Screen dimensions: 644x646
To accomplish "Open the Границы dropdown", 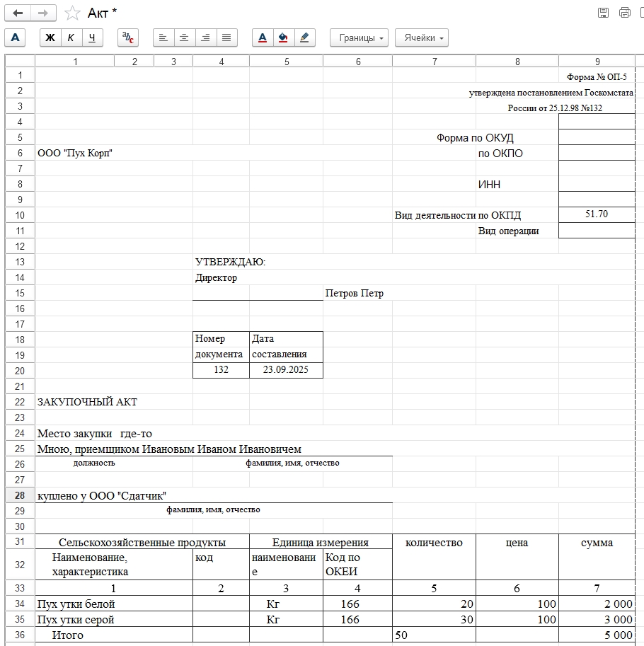I will point(359,38).
